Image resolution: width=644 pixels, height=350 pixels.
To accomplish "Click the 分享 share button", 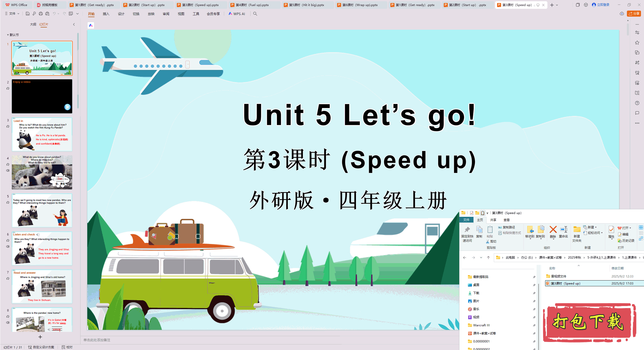I will [634, 14].
